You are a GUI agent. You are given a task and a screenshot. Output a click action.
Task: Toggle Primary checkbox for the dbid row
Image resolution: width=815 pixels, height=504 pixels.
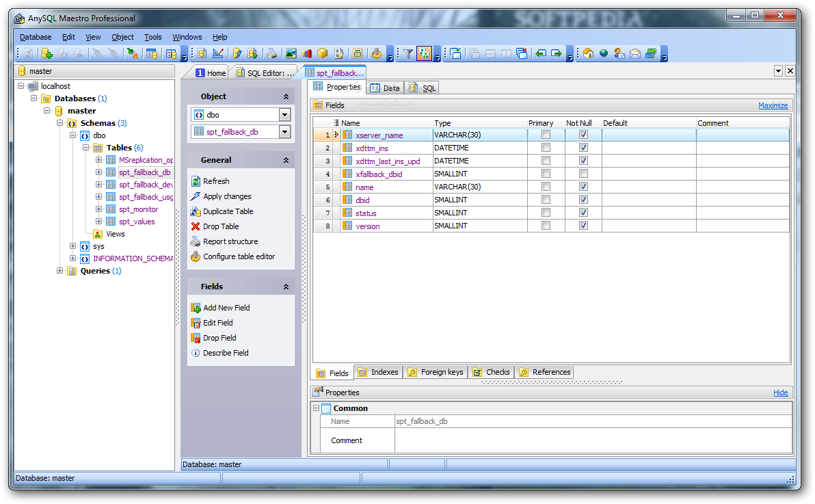[x=546, y=200]
